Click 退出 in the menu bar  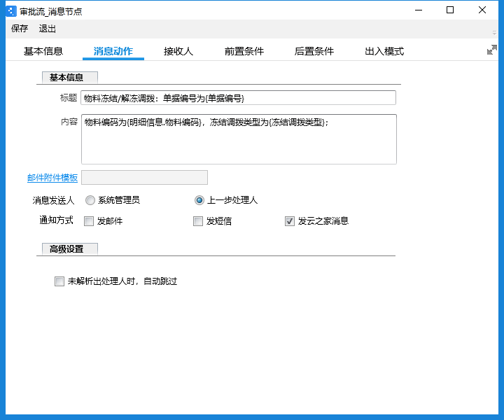point(48,29)
